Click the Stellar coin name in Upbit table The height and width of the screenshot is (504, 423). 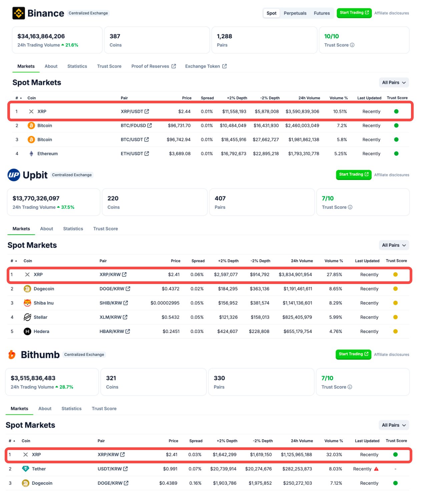tap(40, 317)
